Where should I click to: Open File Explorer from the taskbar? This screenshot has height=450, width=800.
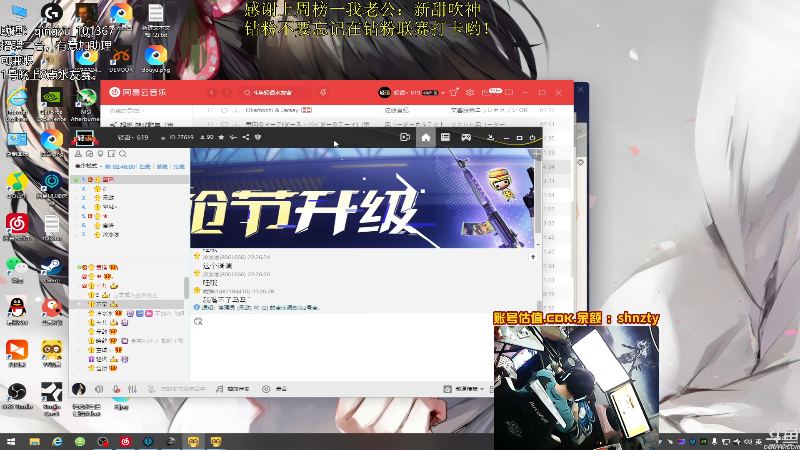(34, 442)
